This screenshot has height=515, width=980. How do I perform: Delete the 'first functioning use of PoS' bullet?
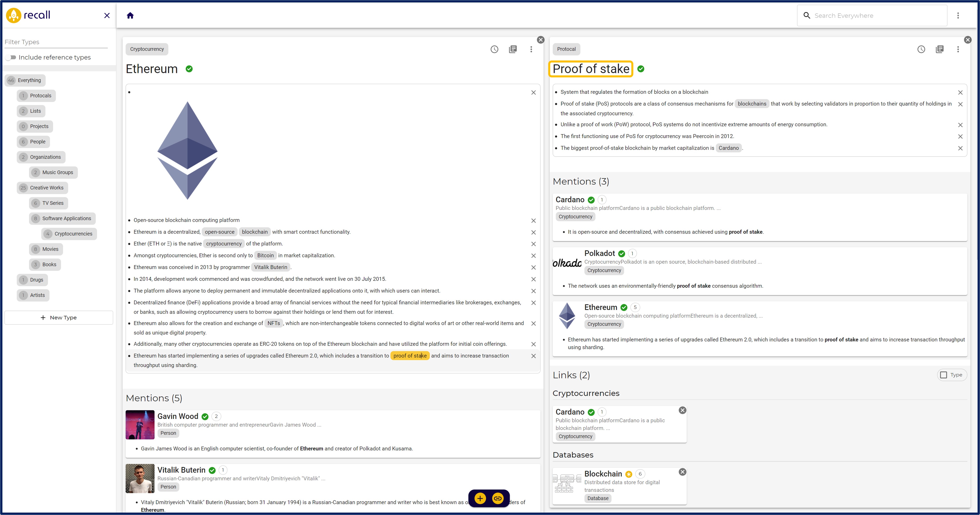pyautogui.click(x=960, y=137)
